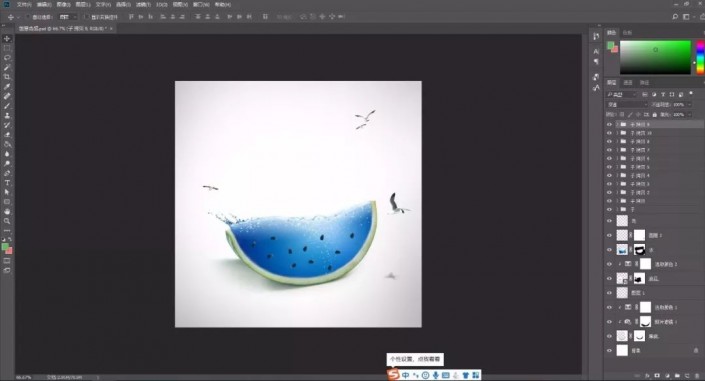Click the hue spectrum slider strip
Image resolution: width=705 pixels, height=381 pixels.
701,58
